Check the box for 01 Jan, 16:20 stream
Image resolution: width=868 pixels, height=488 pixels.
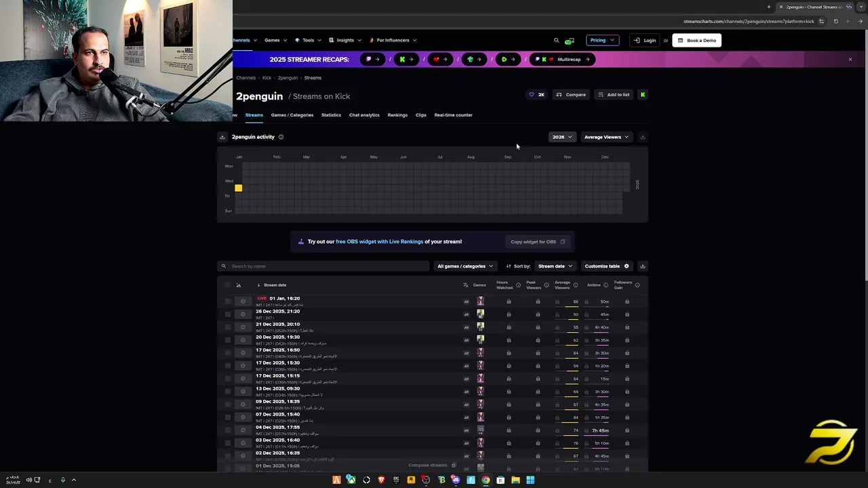pyautogui.click(x=228, y=302)
